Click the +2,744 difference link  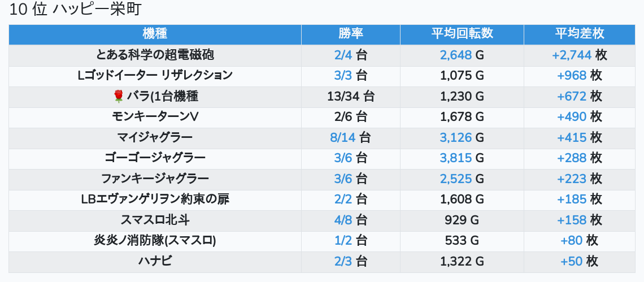coord(571,55)
